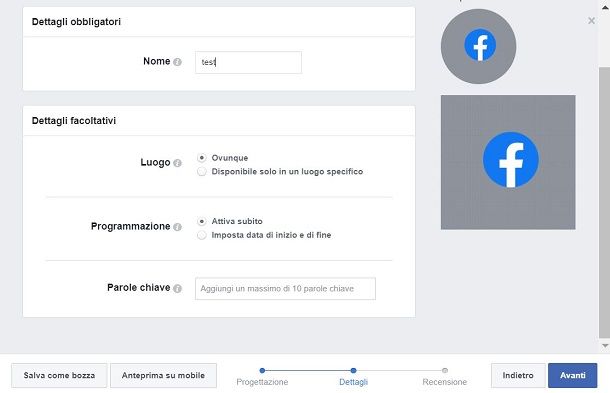
Task: Click the Parole chiave input field
Action: [285, 289]
